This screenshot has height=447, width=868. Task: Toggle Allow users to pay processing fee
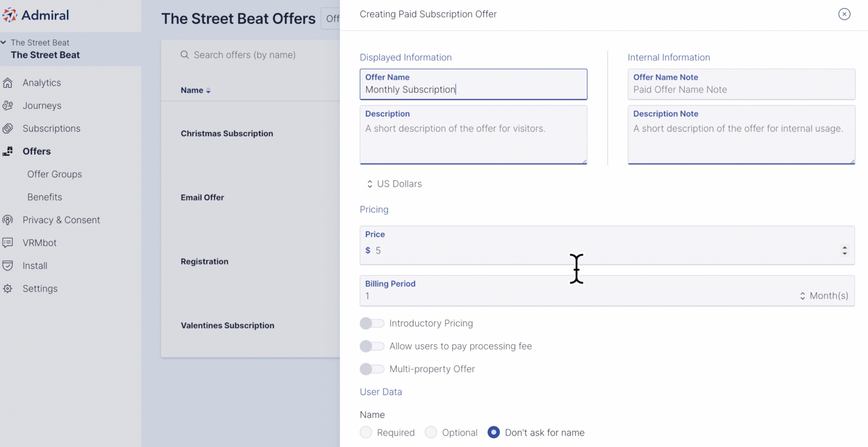372,346
